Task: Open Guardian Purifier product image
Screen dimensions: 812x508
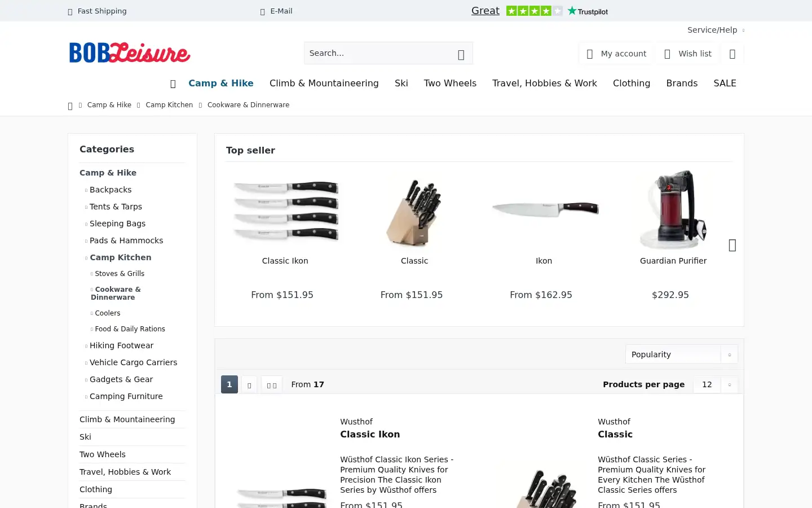Action: [x=673, y=210]
